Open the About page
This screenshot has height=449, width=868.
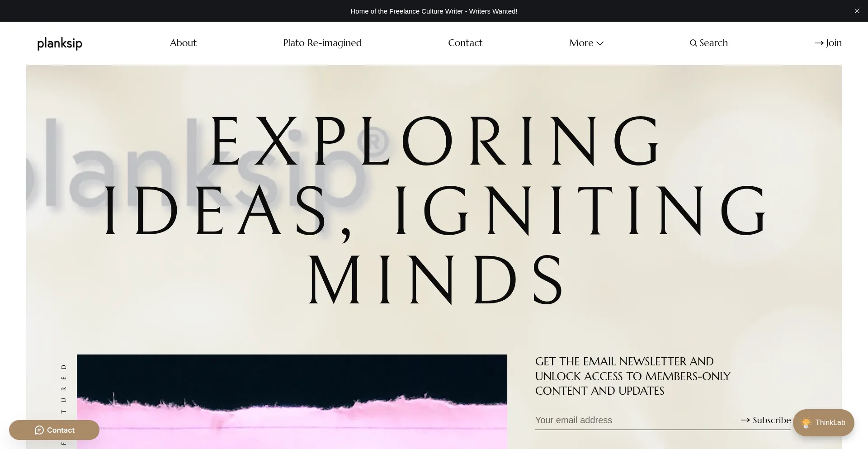[x=183, y=43]
